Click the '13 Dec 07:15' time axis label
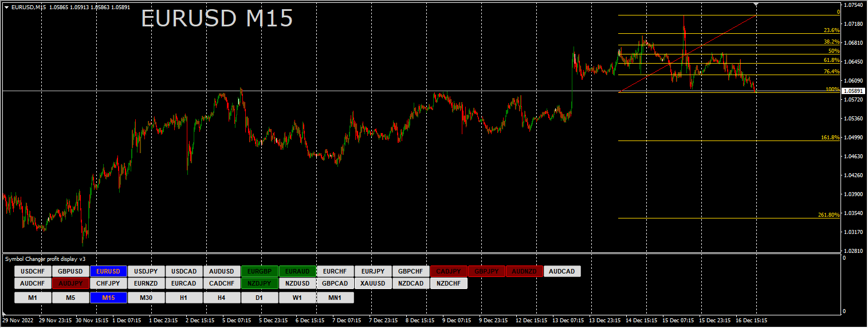868x328 pixels. point(568,321)
